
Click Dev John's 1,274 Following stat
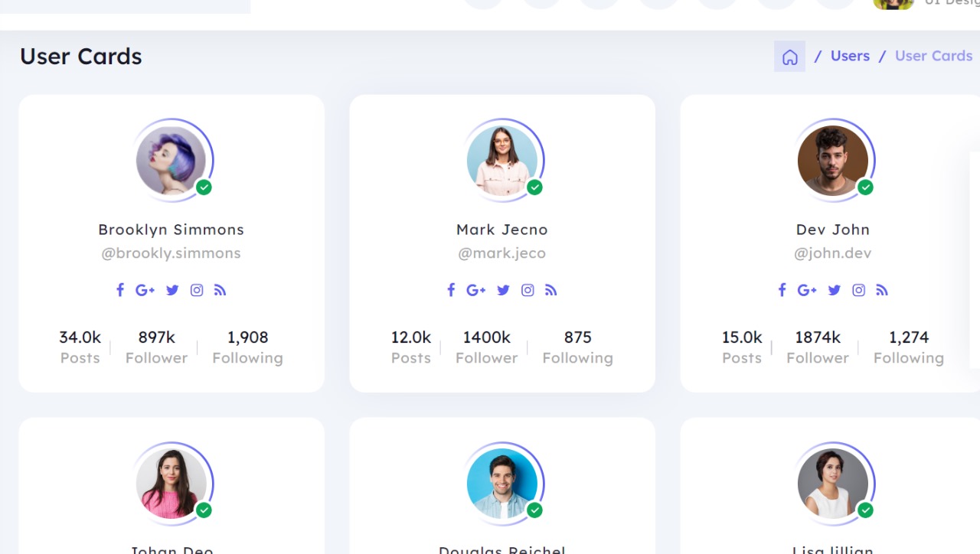(908, 337)
